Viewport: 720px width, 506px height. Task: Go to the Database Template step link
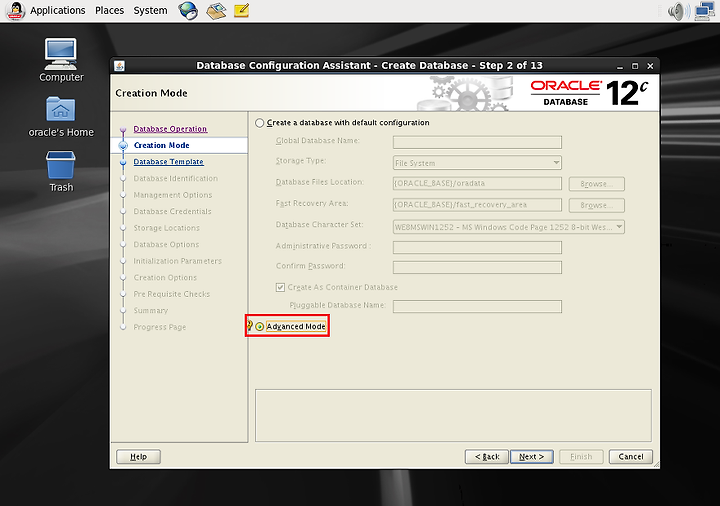pos(168,162)
